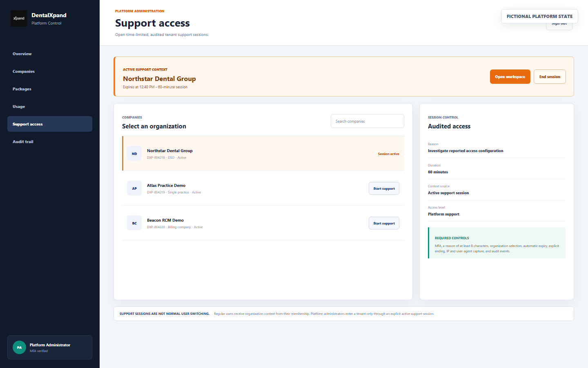Viewport: 588px width, 368px height.
Task: Click the Xpand logo in the sidebar
Action: (x=19, y=18)
